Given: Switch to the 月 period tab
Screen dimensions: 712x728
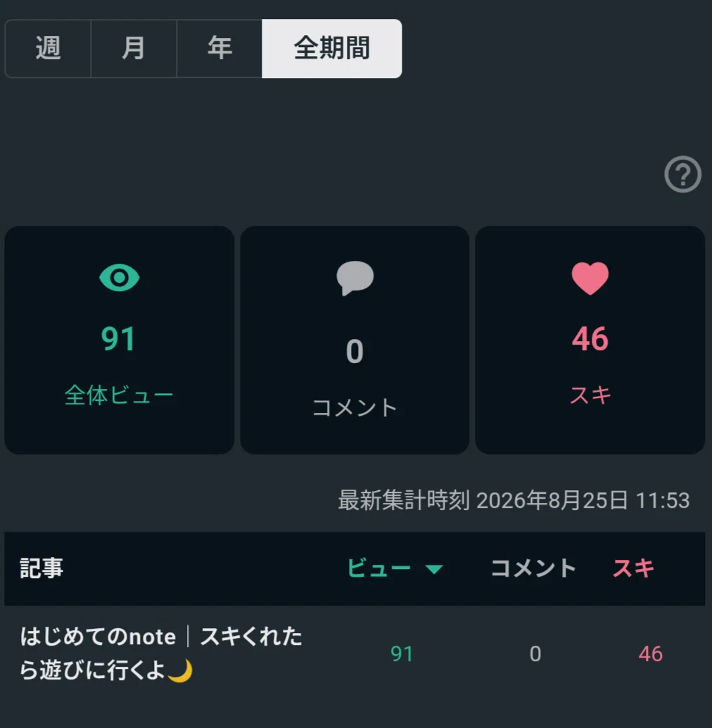Looking at the screenshot, I should click(134, 49).
